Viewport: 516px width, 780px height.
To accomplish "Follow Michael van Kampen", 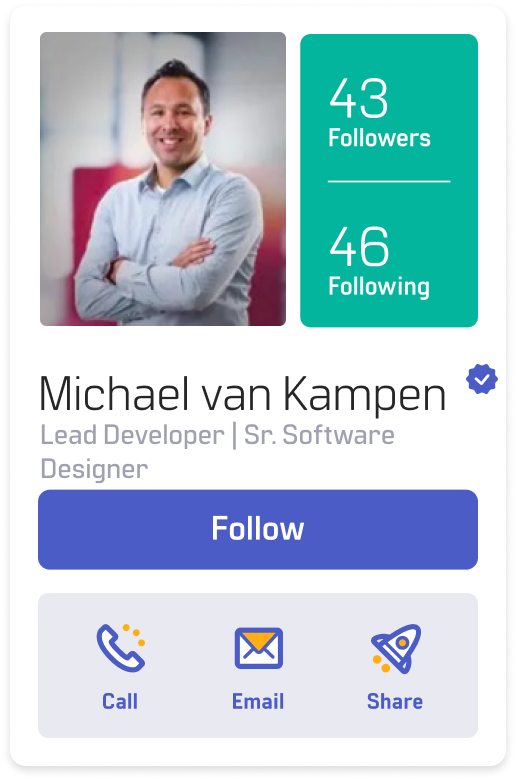I will (258, 529).
